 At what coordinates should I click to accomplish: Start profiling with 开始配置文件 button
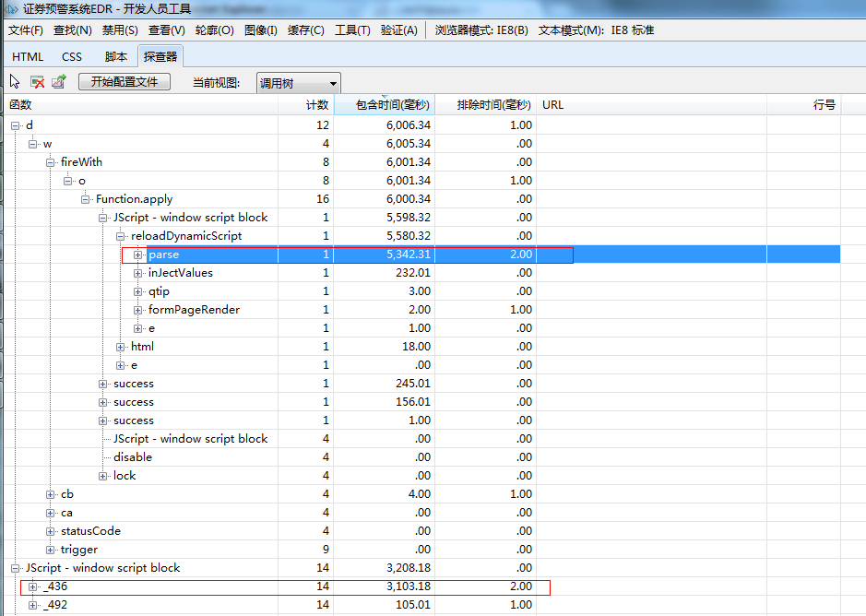pyautogui.click(x=125, y=82)
